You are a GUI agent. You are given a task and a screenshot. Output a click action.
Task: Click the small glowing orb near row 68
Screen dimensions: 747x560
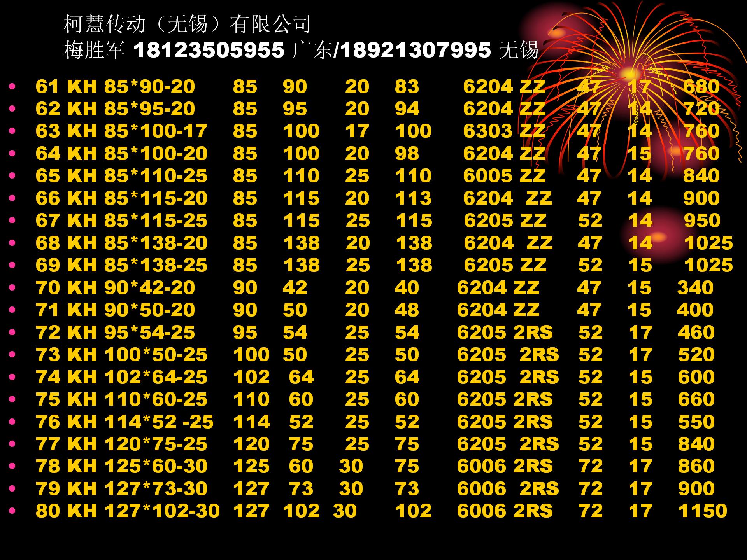658,236
